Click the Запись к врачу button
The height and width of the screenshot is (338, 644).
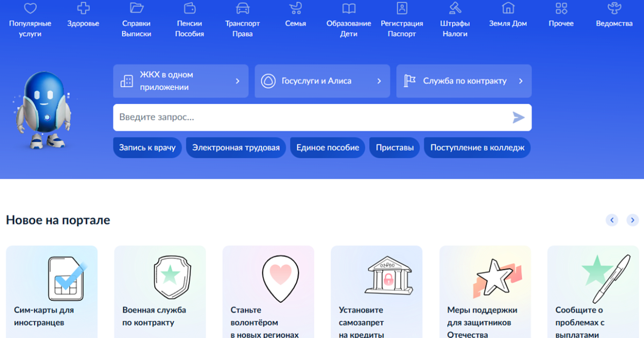pyautogui.click(x=147, y=148)
